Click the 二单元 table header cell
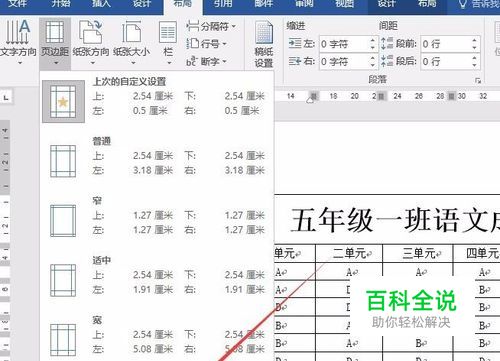The width and height of the screenshot is (500, 361). [349, 254]
